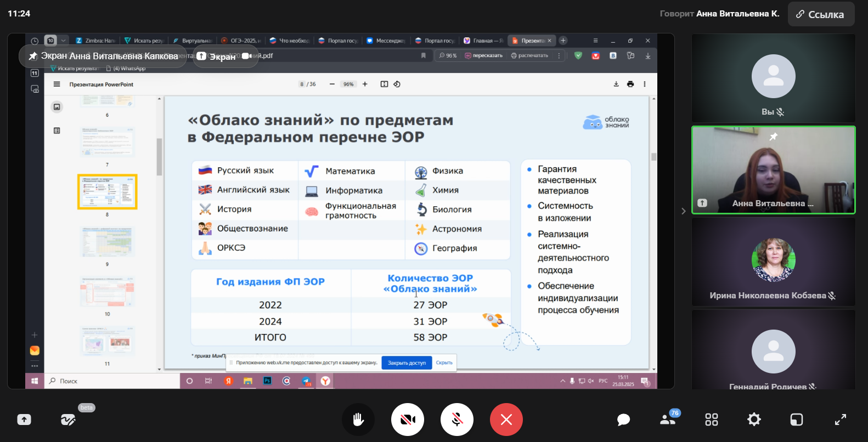Click the Экран screen share chip
The height and width of the screenshot is (442, 868).
[226, 56]
